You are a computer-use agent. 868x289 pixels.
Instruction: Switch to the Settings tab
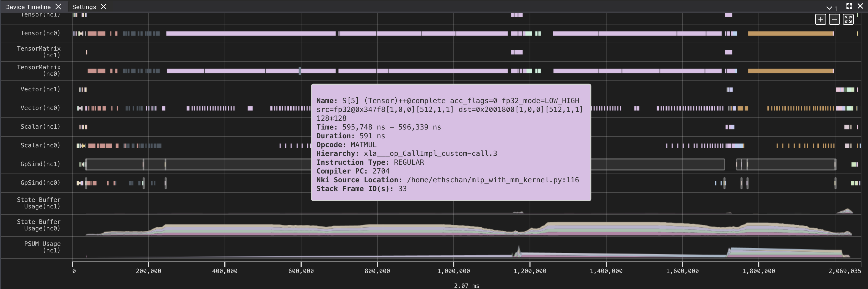point(84,6)
